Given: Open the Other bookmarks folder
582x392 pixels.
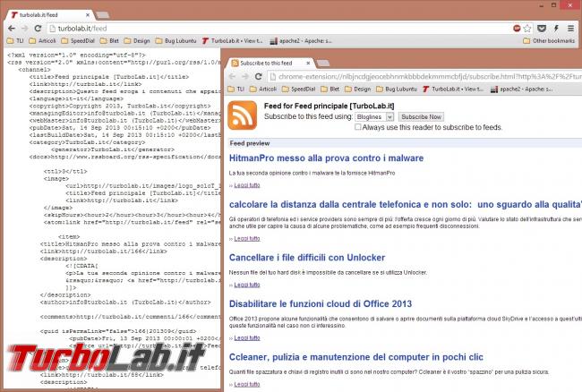Looking at the screenshot, I should (x=549, y=41).
